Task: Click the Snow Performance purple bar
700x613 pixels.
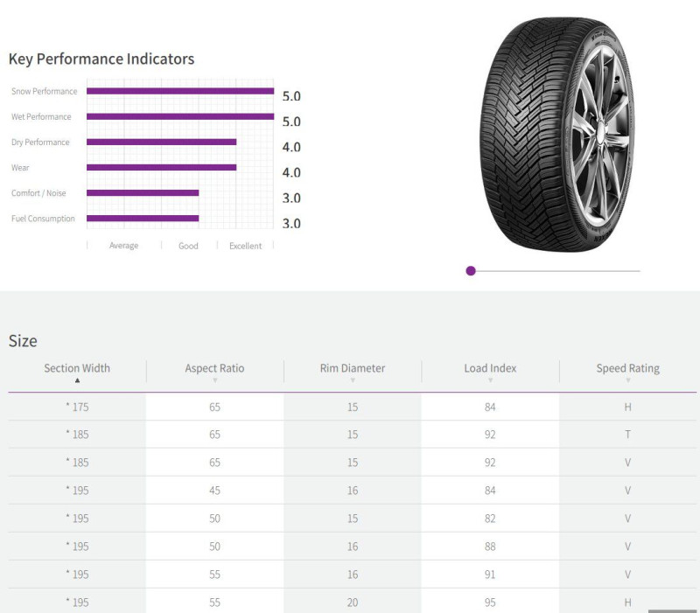Action: point(180,91)
